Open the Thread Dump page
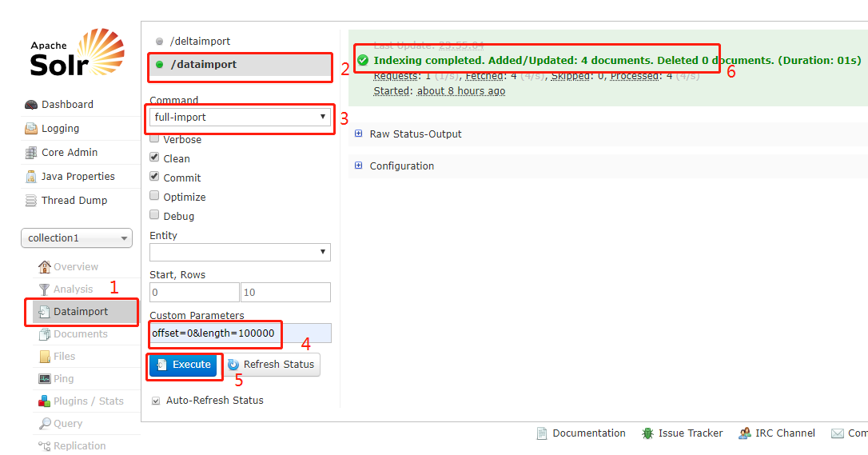Viewport: 868px width, 455px height. (74, 201)
